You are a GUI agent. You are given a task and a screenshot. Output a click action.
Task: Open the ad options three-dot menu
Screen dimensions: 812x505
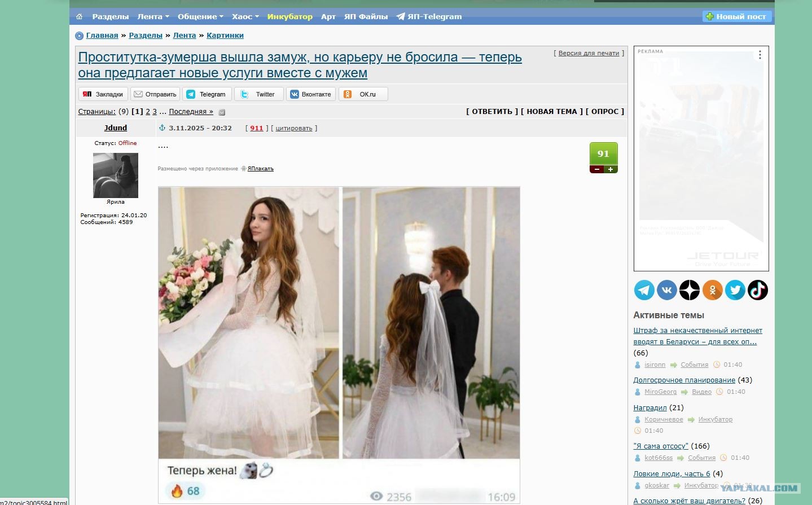(x=760, y=55)
